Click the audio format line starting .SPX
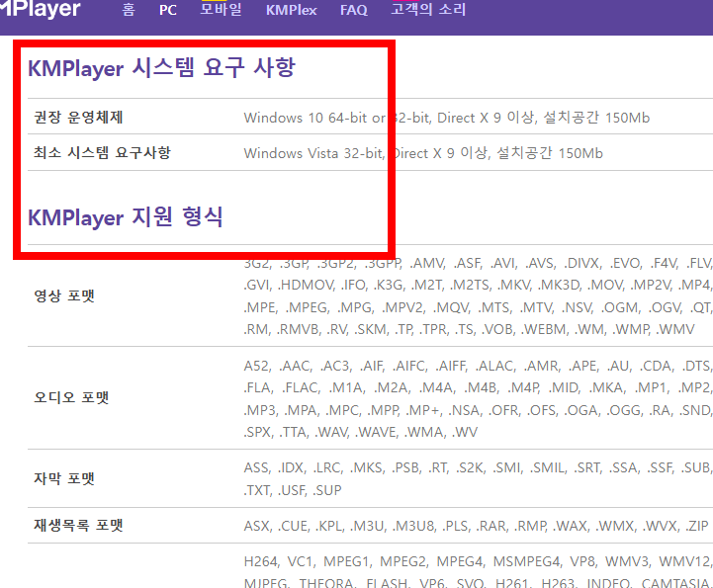Screen dimensions: 713x588 tap(361, 432)
